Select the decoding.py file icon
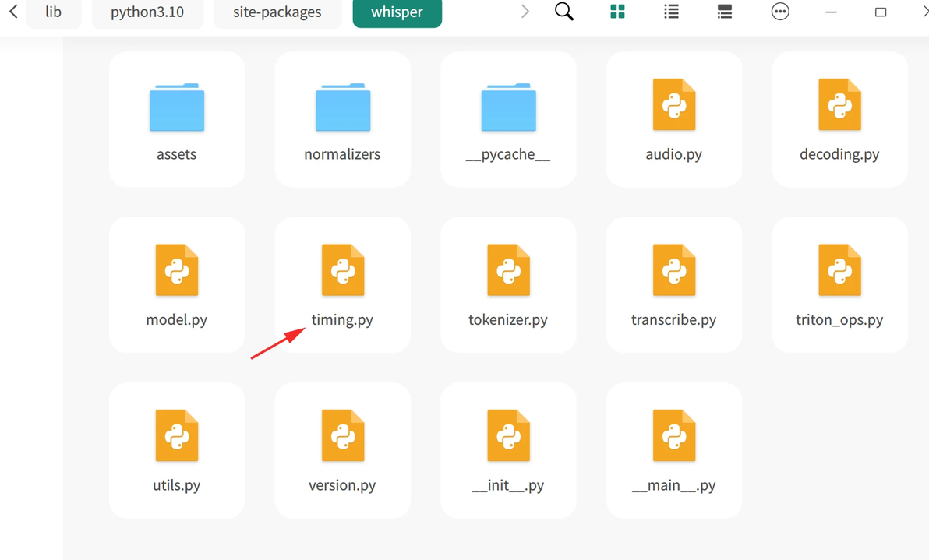 click(x=839, y=104)
